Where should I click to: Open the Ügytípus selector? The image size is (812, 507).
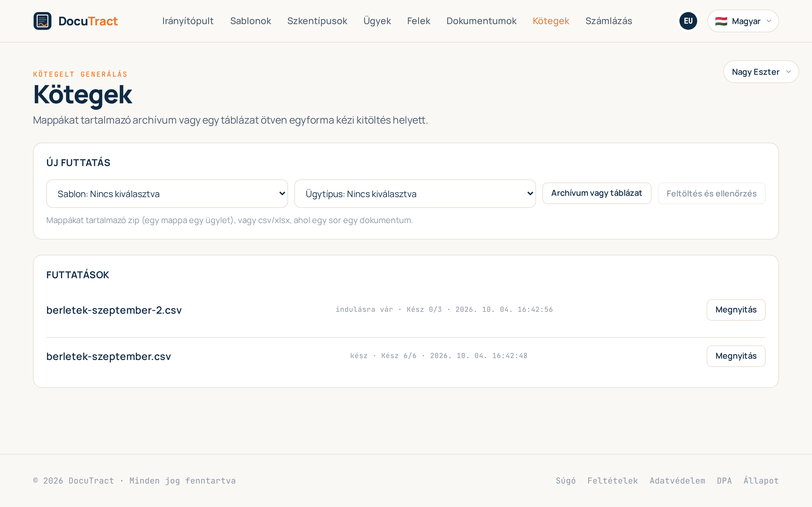pyautogui.click(x=415, y=194)
